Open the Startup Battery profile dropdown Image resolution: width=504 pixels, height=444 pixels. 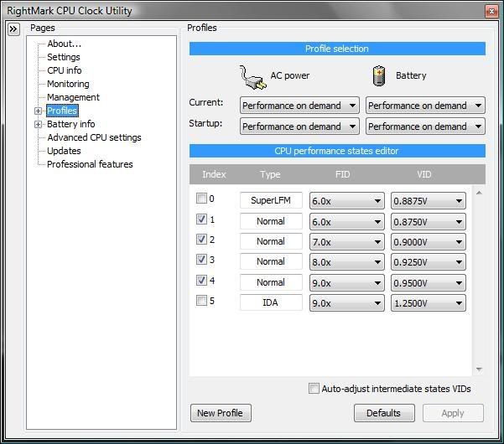pyautogui.click(x=425, y=126)
